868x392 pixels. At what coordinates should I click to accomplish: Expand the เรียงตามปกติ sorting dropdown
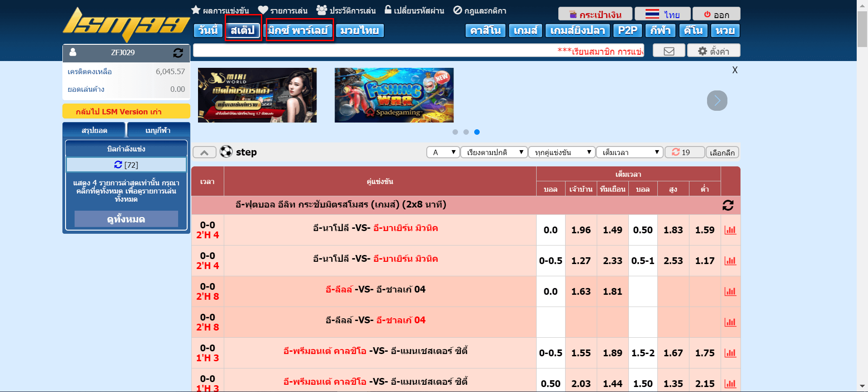click(x=494, y=152)
